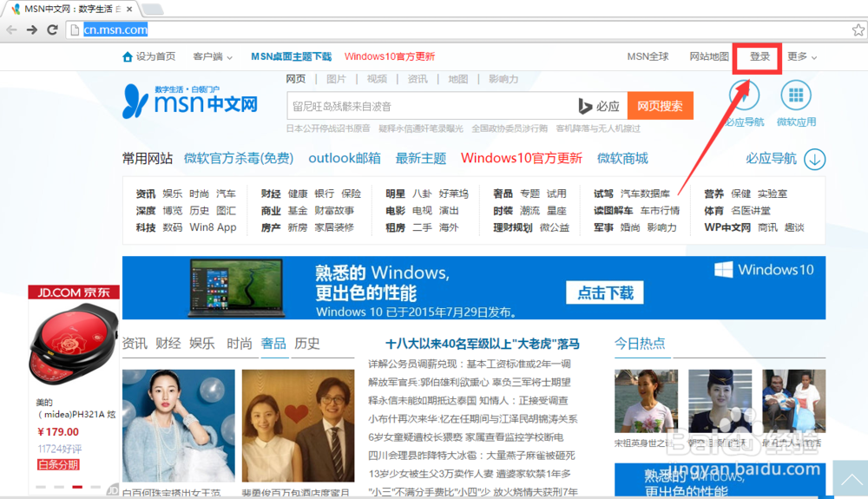Click the Windows10 logo in banner
868x499 pixels.
tap(764, 269)
